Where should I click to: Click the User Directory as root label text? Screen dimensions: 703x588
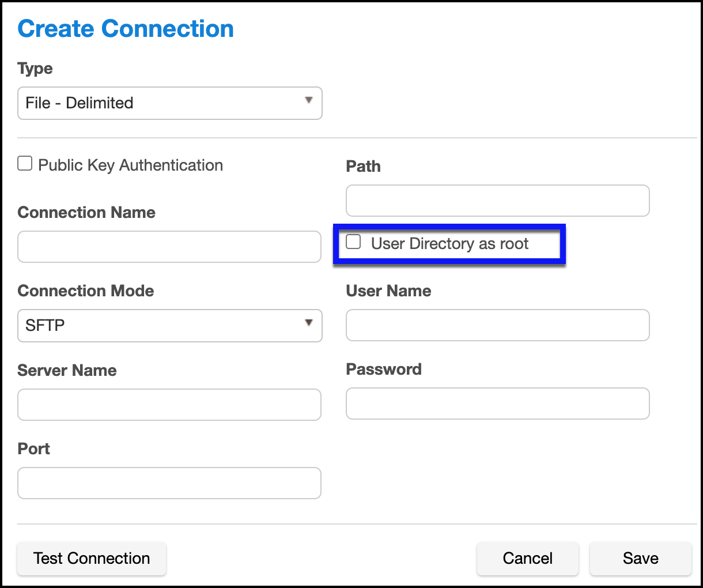(x=449, y=244)
